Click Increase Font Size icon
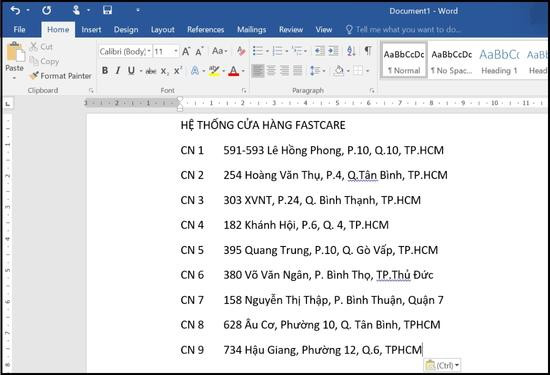The image size is (550, 375). click(x=186, y=52)
